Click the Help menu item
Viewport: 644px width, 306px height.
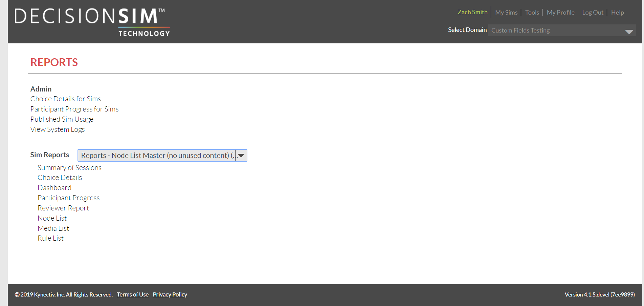(x=617, y=12)
